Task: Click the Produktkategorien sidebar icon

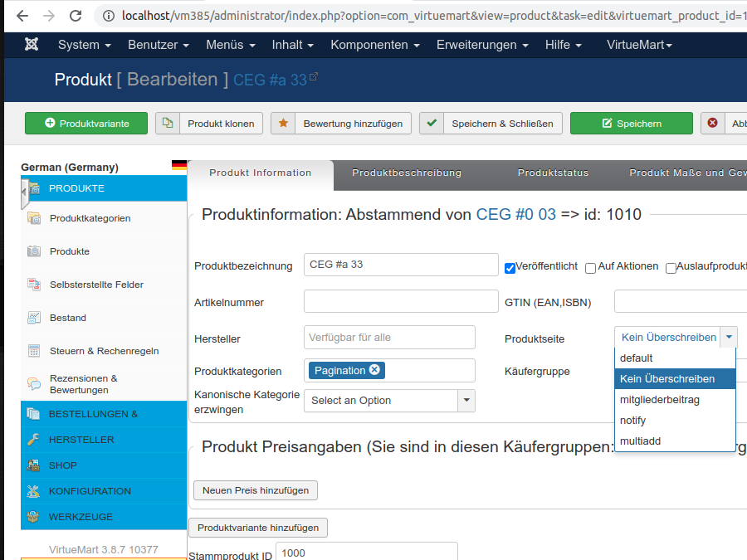Action: point(34,218)
